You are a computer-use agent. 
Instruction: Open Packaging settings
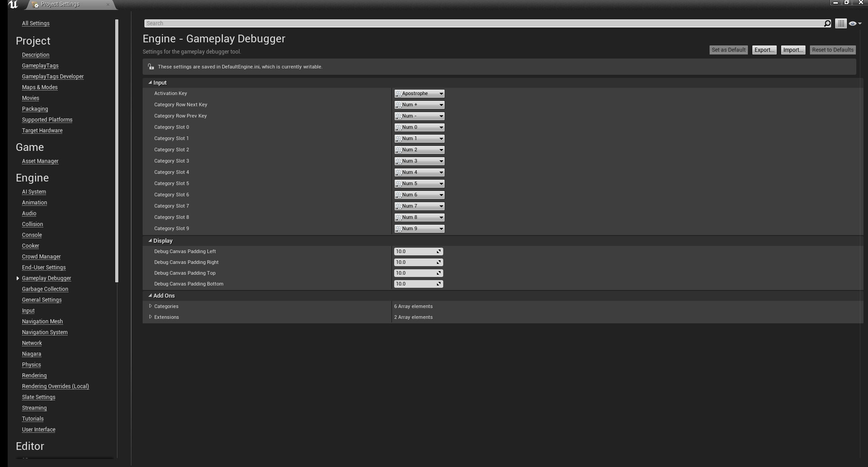(35, 109)
